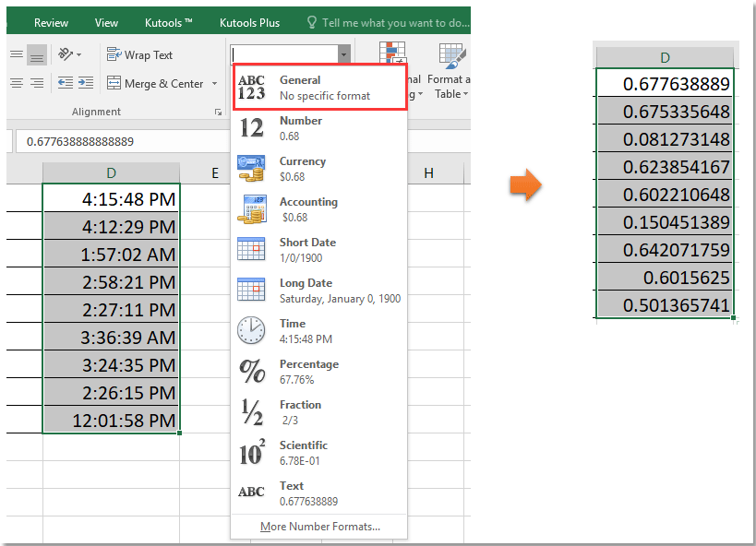Click the Short Date calendar icon
Screen dimensions: 756x546
[251, 249]
